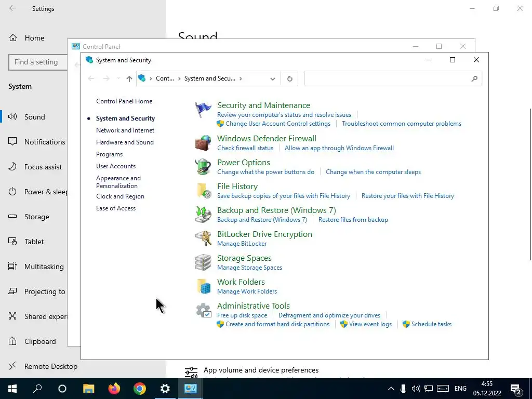The width and height of the screenshot is (532, 399).
Task: Click Troubleshoot common computer problems
Action: 402,124
